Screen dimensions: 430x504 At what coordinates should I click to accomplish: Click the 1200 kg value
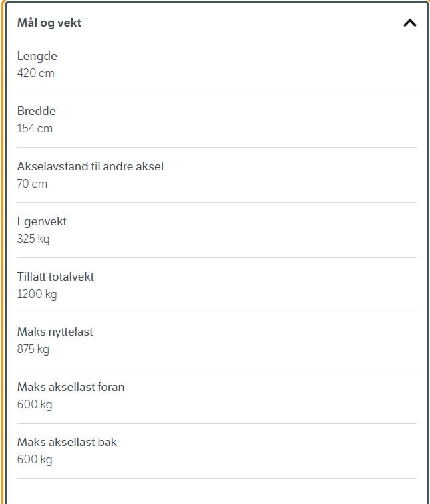pos(37,294)
